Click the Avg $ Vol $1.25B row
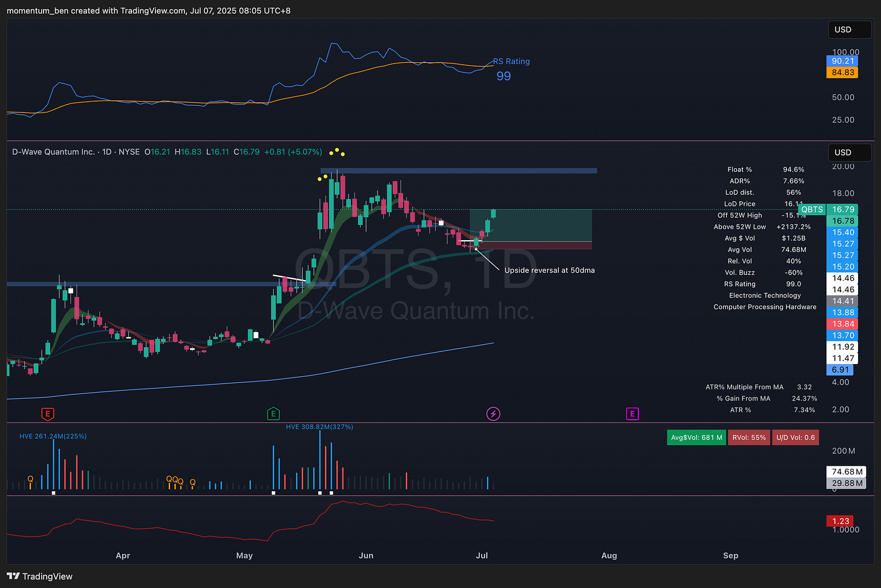Image resolution: width=881 pixels, height=588 pixels. click(765, 238)
